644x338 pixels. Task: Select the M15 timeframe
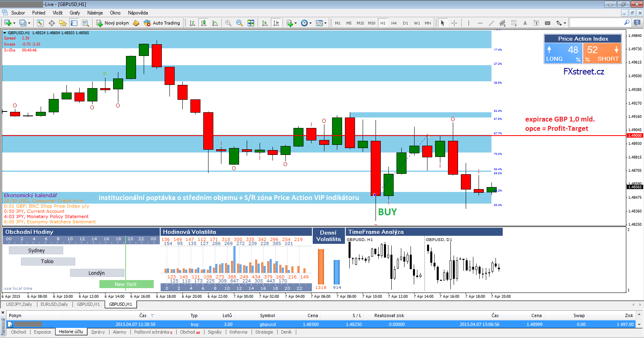(x=360, y=23)
